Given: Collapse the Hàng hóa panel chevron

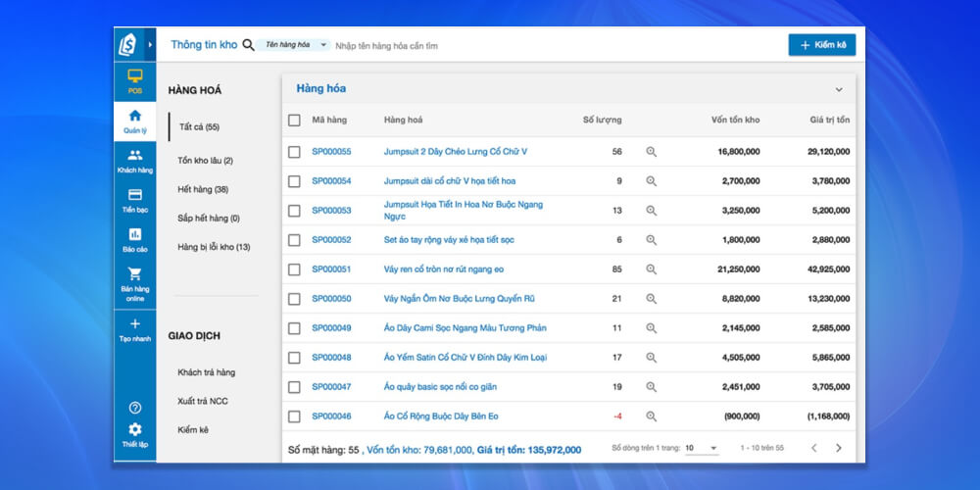Looking at the screenshot, I should tap(839, 89).
